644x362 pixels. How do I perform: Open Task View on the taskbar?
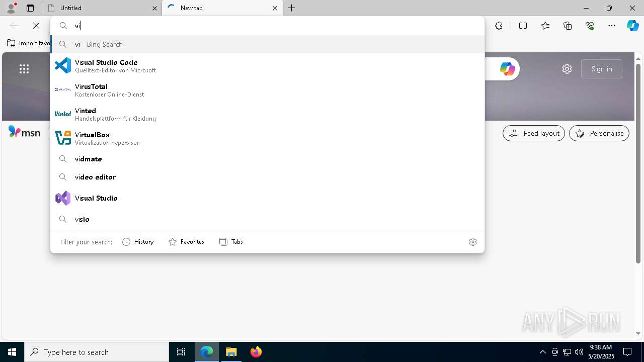(181, 352)
